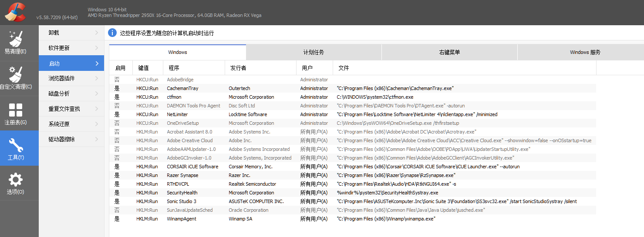Open the 卸载 uninstall tool
This screenshot has width=644, height=237.
pos(71,33)
